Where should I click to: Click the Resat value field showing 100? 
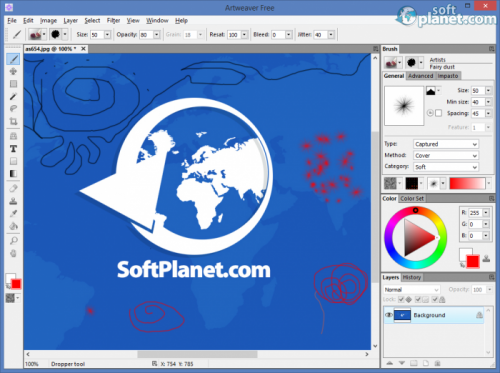point(234,34)
